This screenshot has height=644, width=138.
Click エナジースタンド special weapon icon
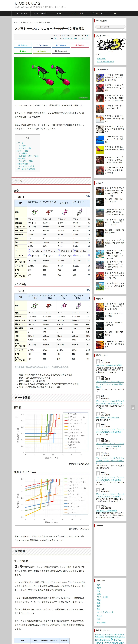(59, 255)
